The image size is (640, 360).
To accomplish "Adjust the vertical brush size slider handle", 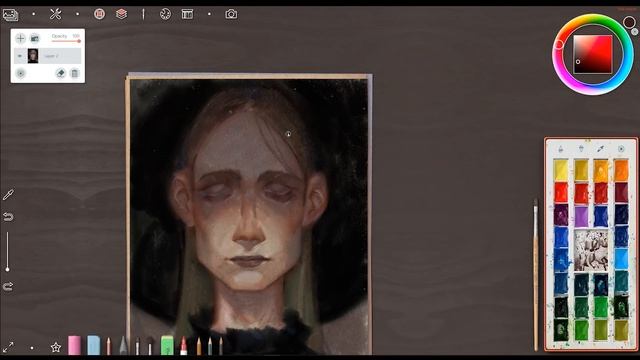I will pos(7,269).
